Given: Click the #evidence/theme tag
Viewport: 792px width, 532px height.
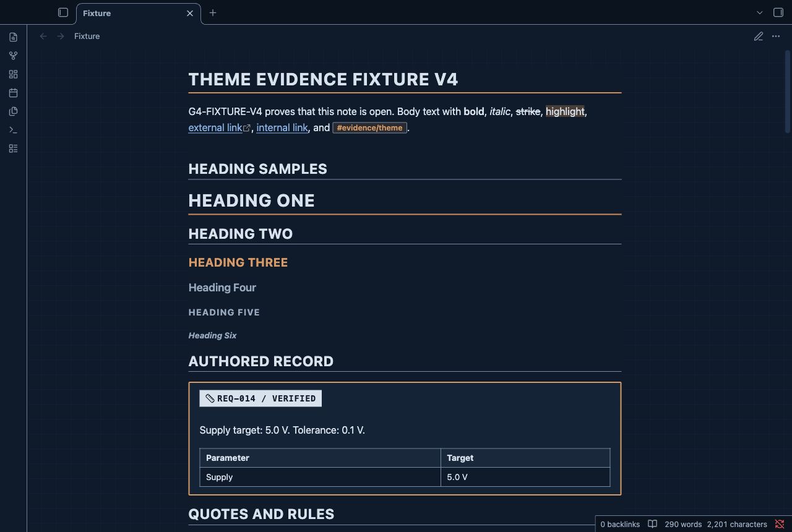Looking at the screenshot, I should 370,128.
